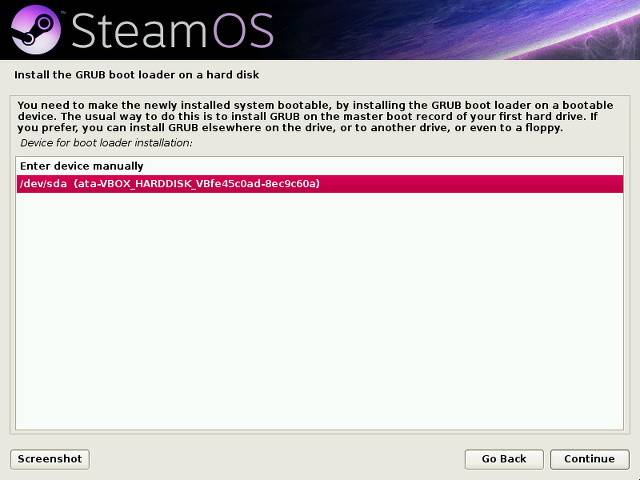Take a Screenshot of the installer
The height and width of the screenshot is (480, 640).
50,459
